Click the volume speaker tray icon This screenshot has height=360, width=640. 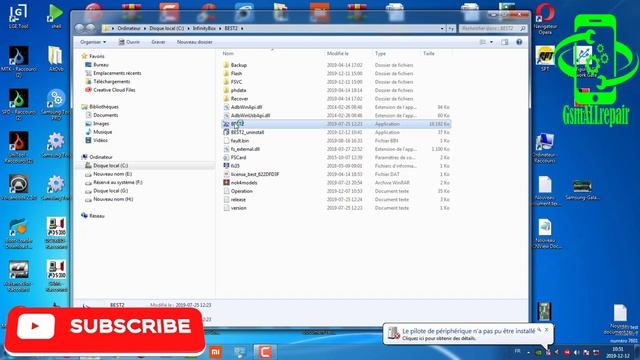click(576, 352)
